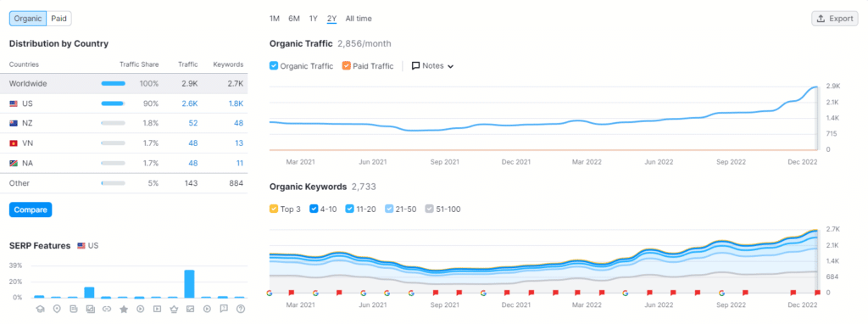The image size is (868, 324).
Task: Toggle the 21-50 positions checkbox
Action: pyautogui.click(x=389, y=209)
